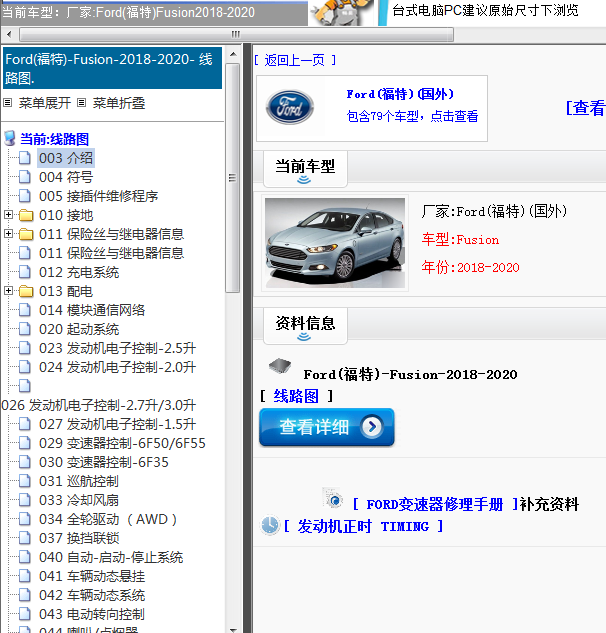Click the sidebar vertical scrollbar thumb

(233, 178)
